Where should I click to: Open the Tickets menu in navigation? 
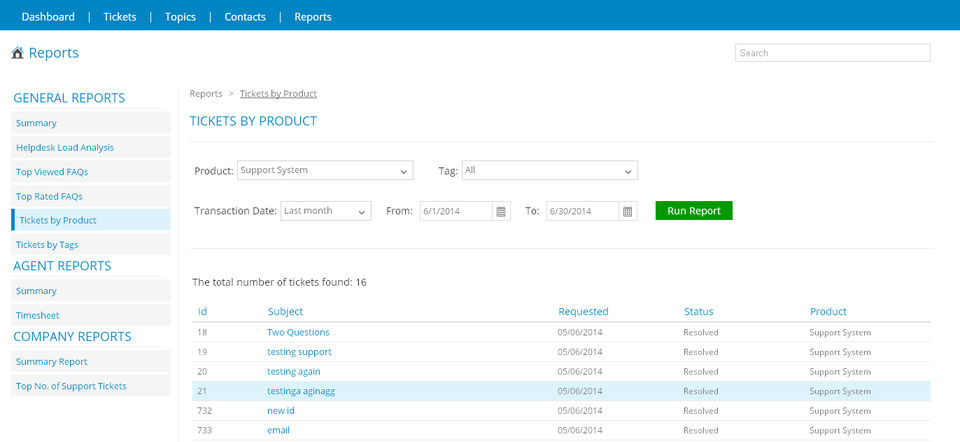point(120,16)
